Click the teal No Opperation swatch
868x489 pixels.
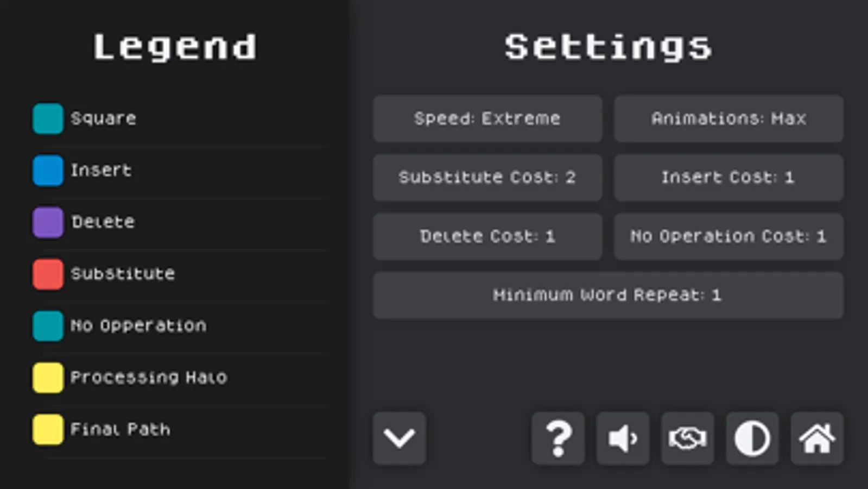pyautogui.click(x=48, y=325)
